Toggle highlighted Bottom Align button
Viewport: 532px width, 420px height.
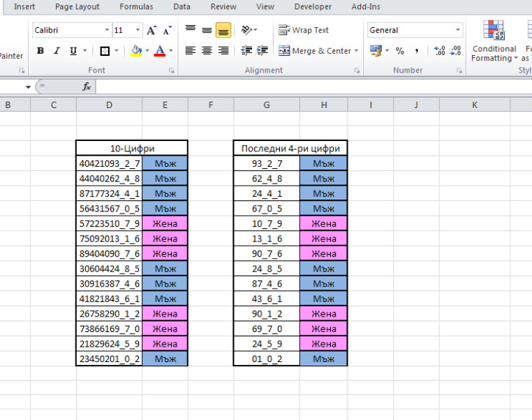tap(223, 30)
